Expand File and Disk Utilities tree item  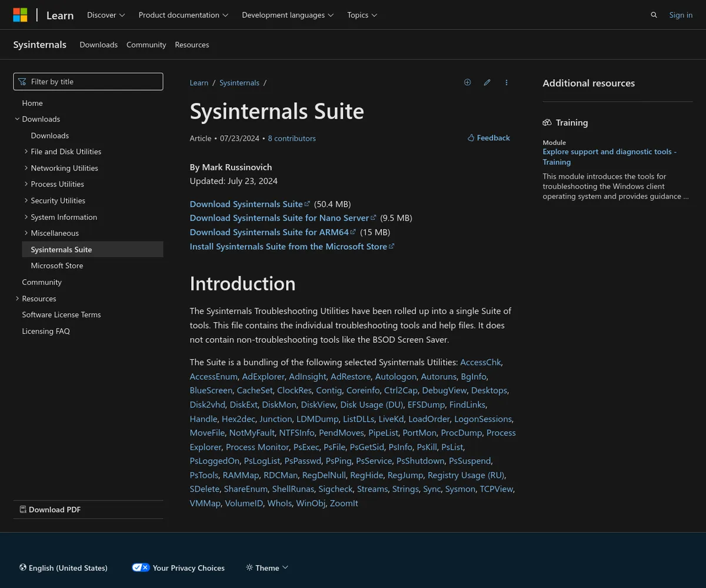(26, 152)
